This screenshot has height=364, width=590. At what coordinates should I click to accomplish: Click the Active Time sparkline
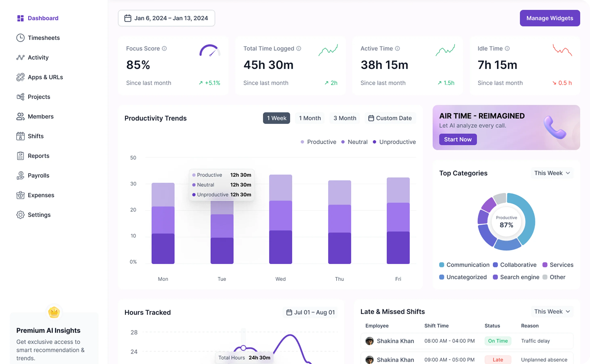pyautogui.click(x=445, y=50)
